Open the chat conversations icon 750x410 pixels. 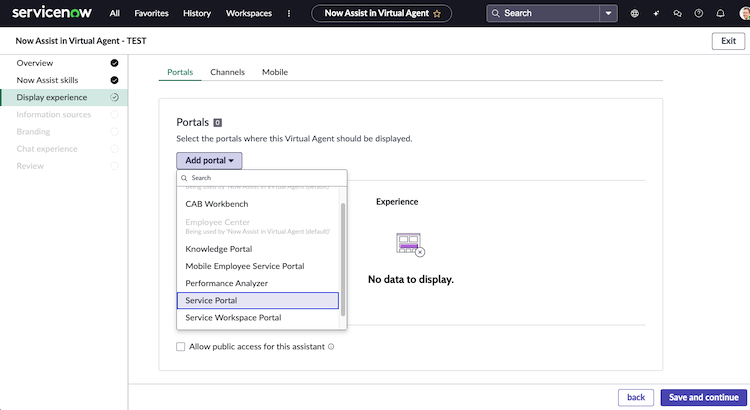[677, 13]
